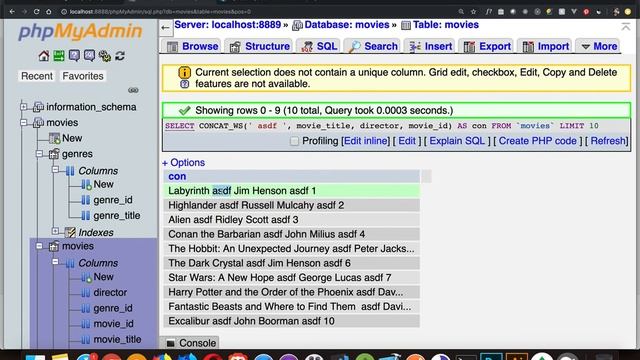This screenshot has height=360, width=640.
Task: Collapse the movies database node
Action: coord(24,122)
